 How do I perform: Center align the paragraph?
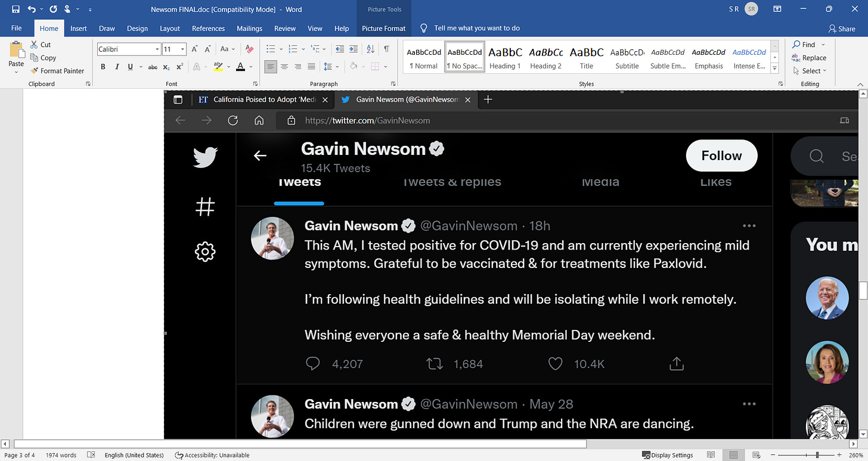[284, 67]
